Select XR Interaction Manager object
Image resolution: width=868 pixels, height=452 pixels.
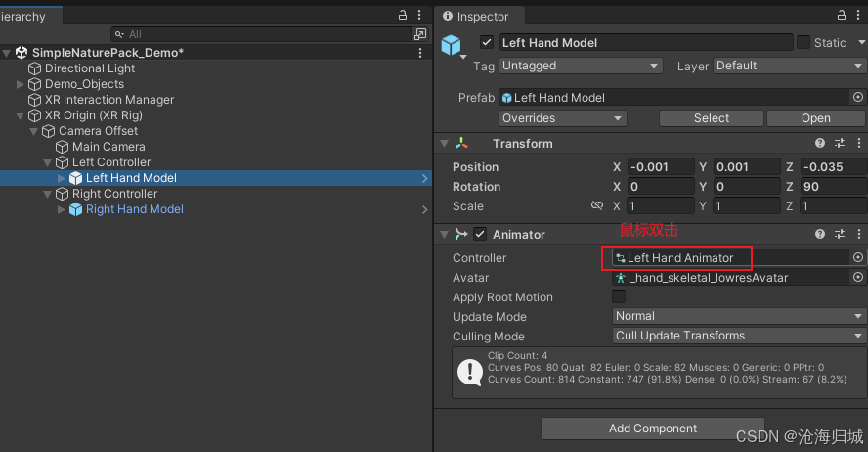[109, 100]
